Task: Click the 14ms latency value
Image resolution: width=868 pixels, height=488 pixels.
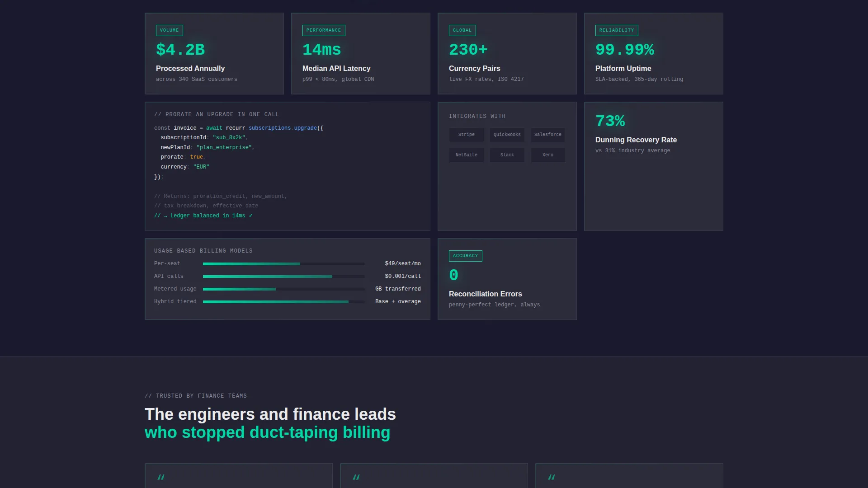Action: tap(321, 50)
